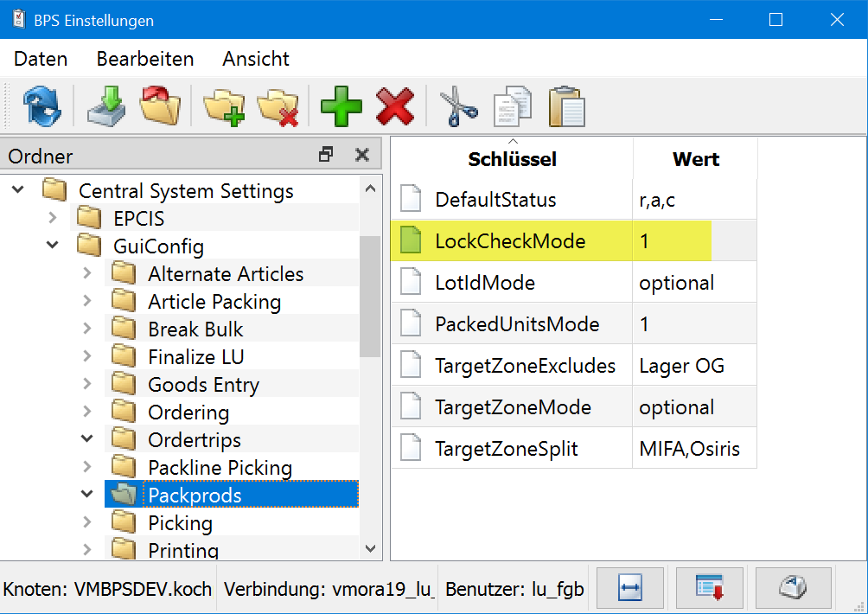
Task: Open the Ansicht menu
Action: pyautogui.click(x=255, y=59)
